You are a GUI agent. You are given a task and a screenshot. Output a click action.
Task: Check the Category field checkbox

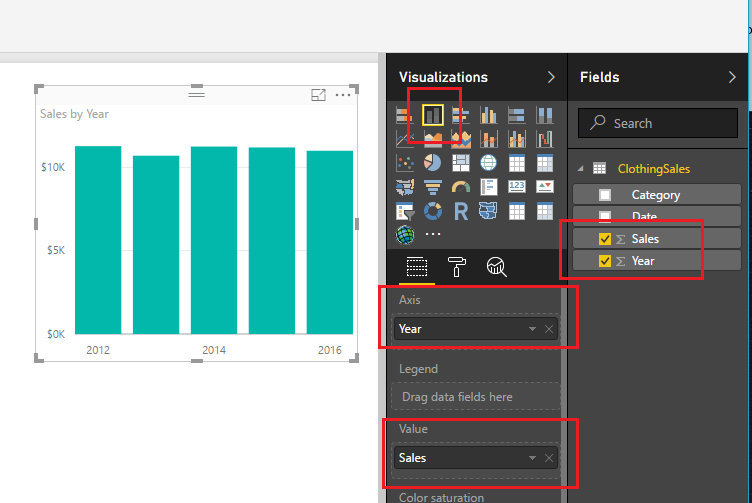604,195
